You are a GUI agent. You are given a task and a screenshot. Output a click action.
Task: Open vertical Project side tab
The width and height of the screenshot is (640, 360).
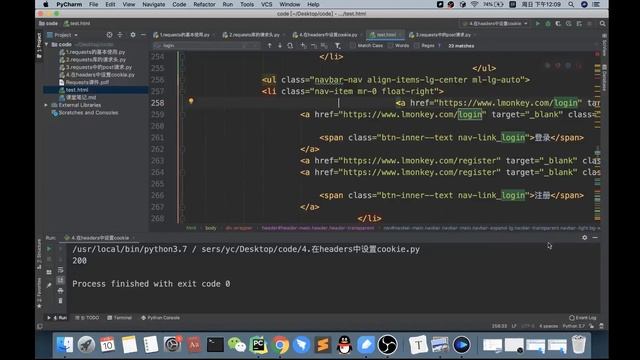click(x=39, y=45)
